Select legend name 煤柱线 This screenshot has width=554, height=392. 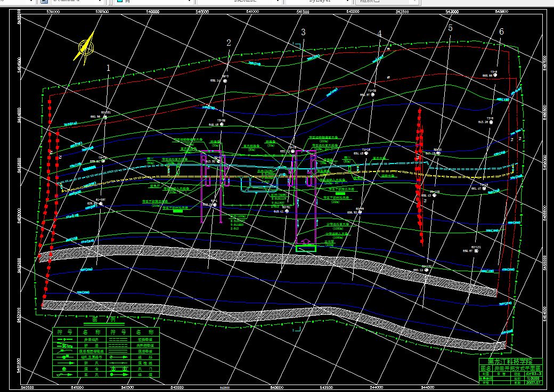(x=145, y=363)
